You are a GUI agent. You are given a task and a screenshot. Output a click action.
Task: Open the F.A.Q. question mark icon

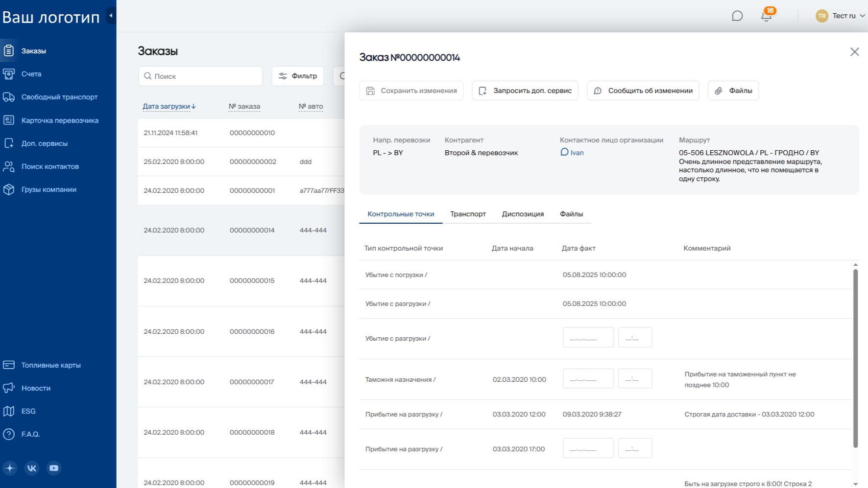point(9,434)
